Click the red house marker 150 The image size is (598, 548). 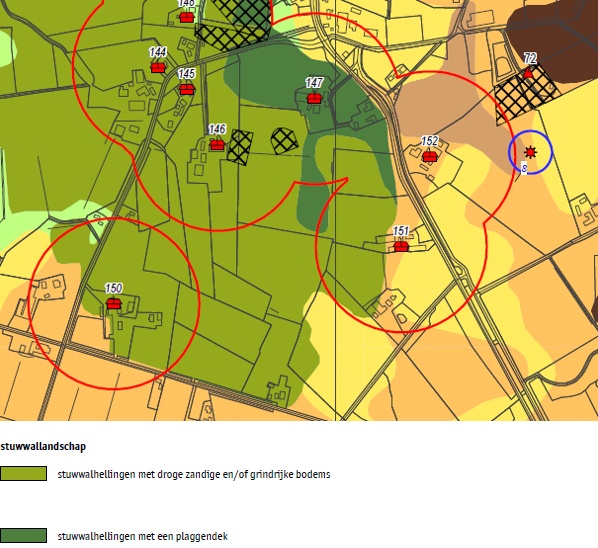point(114,304)
